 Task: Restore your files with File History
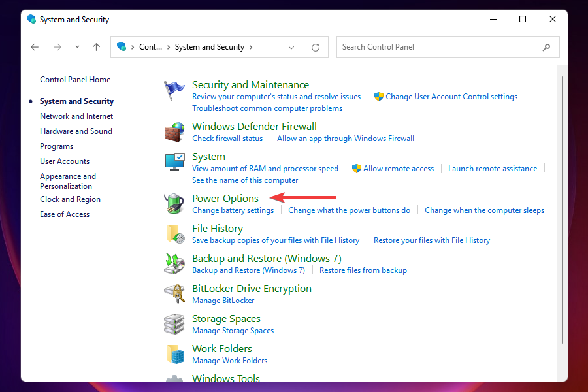pyautogui.click(x=432, y=240)
